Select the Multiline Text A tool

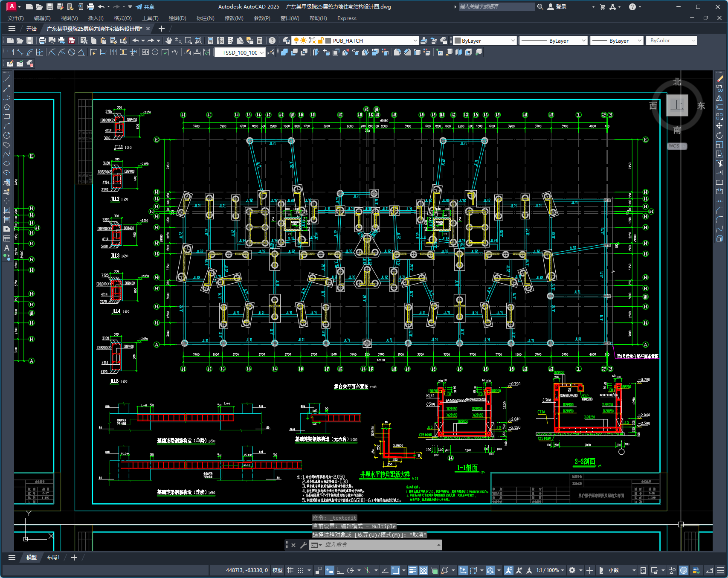click(7, 248)
